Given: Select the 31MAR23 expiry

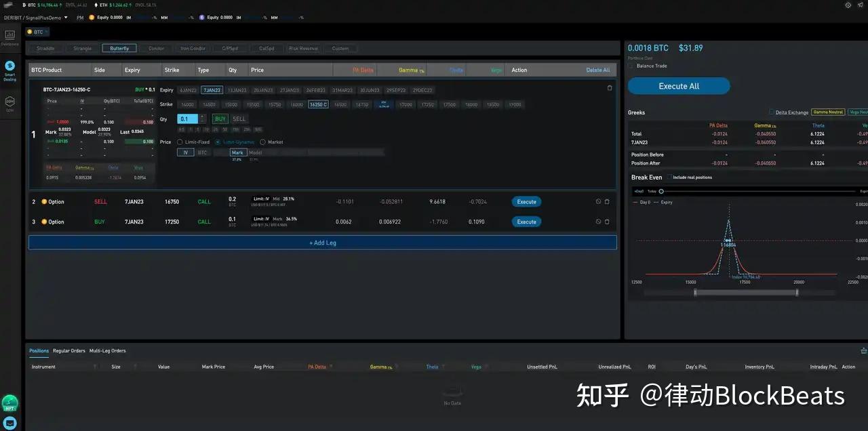Looking at the screenshot, I should [342, 90].
